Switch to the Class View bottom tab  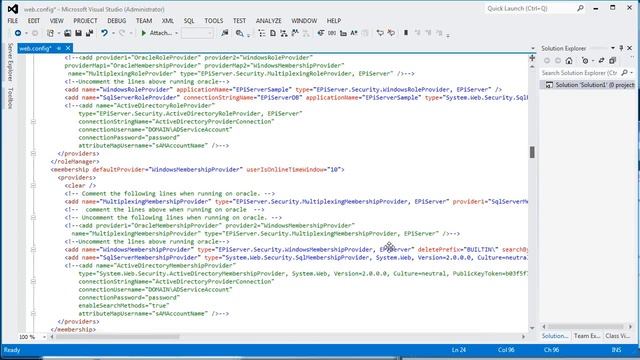pyautogui.click(x=618, y=336)
